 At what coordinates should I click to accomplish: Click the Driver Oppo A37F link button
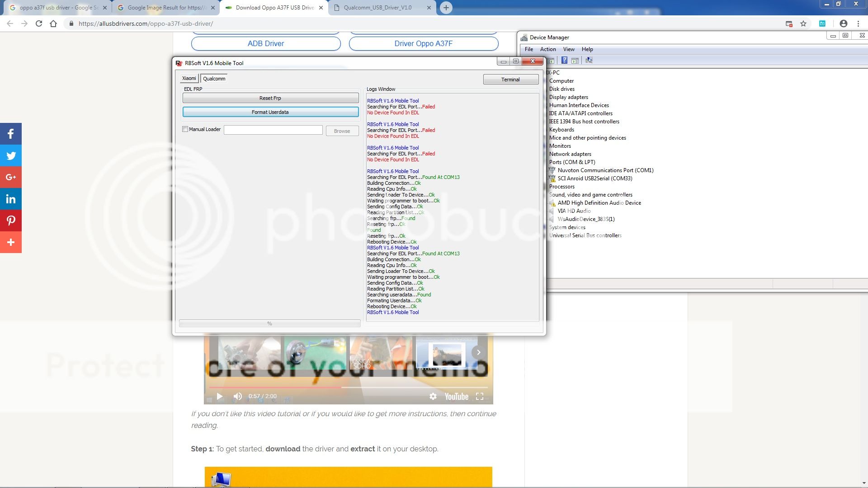click(423, 43)
